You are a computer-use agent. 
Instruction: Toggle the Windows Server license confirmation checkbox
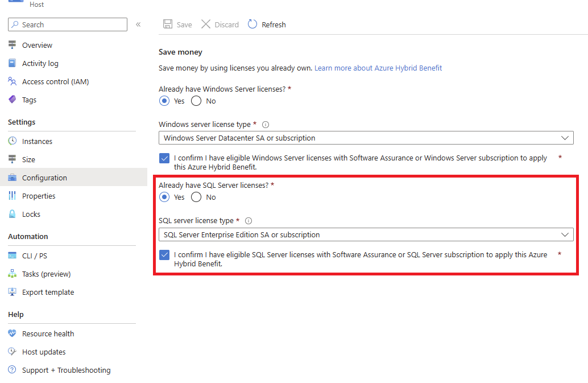pos(164,158)
